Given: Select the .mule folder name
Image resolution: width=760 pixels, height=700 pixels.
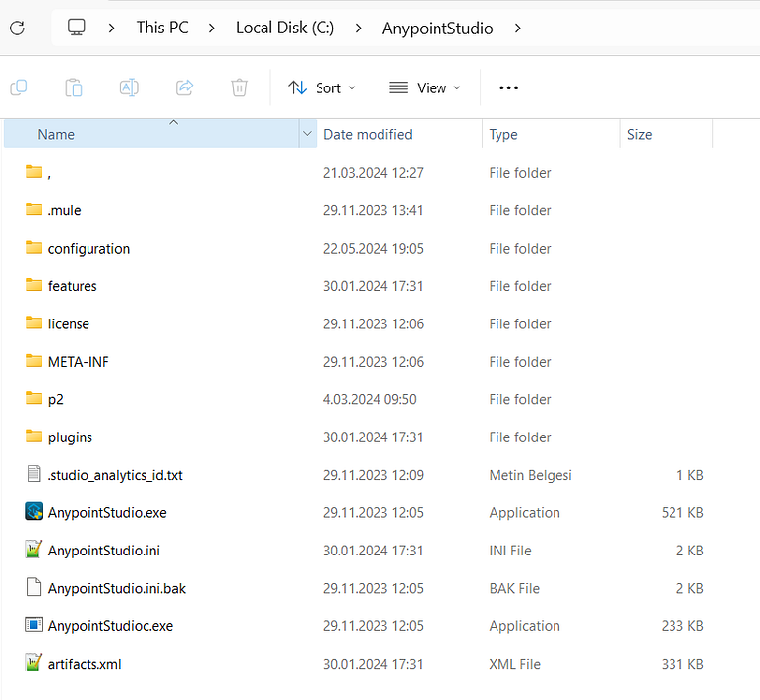Looking at the screenshot, I should (64, 210).
